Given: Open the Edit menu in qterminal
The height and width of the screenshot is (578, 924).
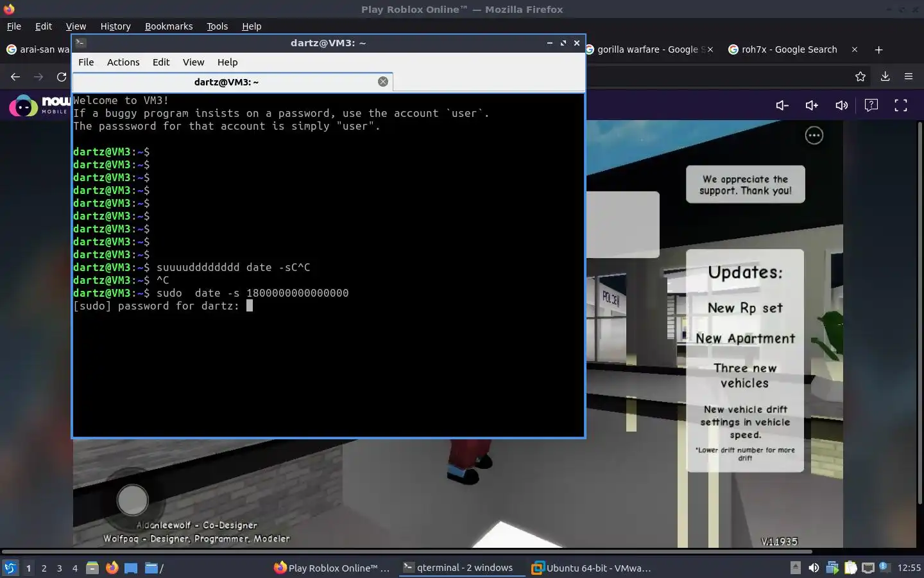Looking at the screenshot, I should point(161,62).
